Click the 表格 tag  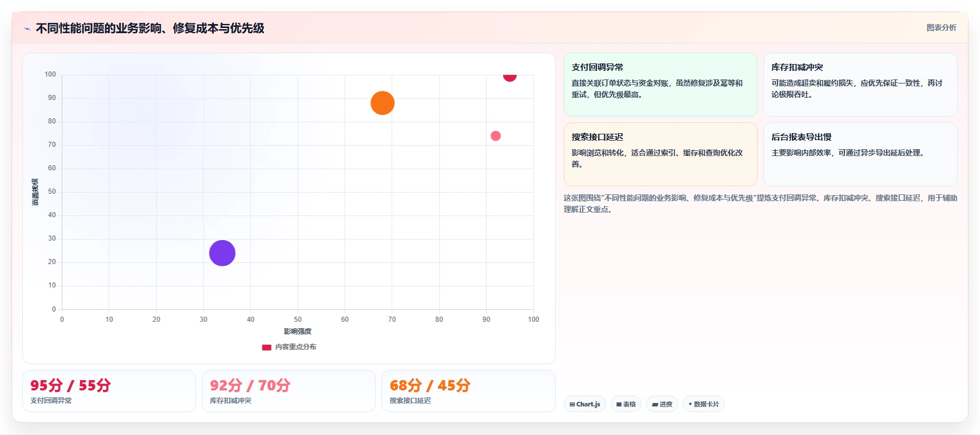(x=626, y=404)
